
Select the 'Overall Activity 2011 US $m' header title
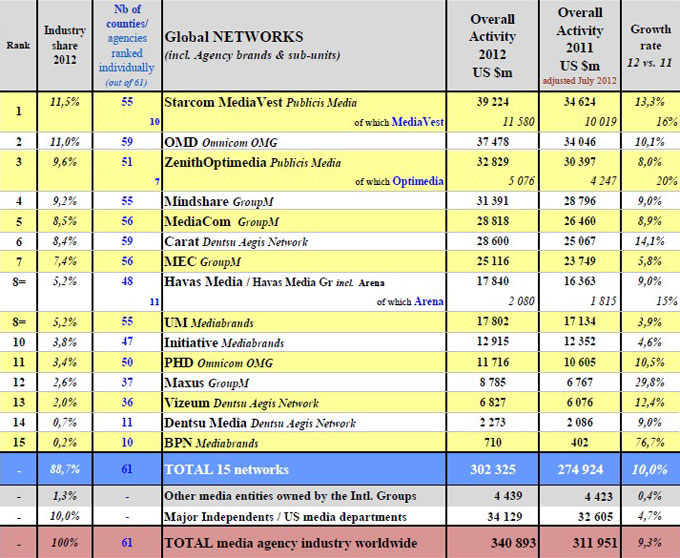[x=580, y=39]
